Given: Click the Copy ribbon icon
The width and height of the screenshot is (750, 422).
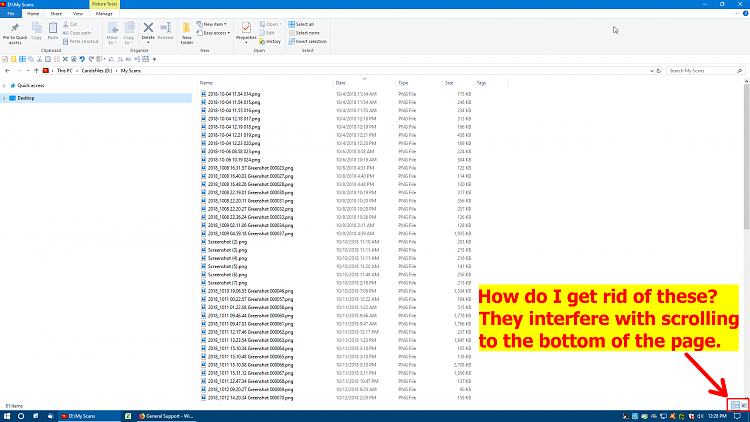Looking at the screenshot, I should (x=36, y=28).
